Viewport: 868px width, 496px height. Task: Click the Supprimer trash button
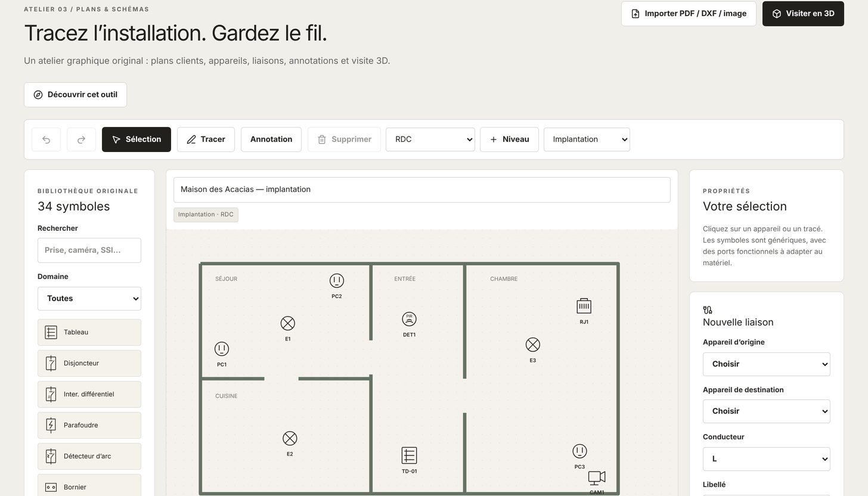coord(344,139)
